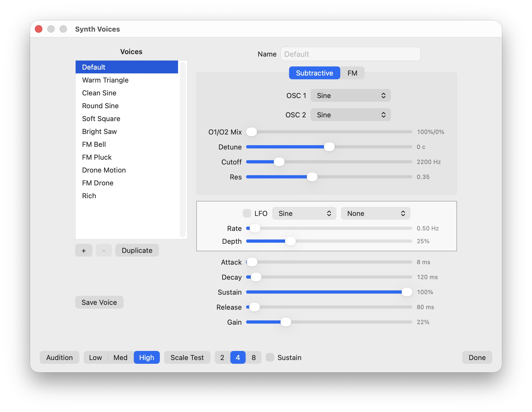Add a new voice with plus button
The width and height of the screenshot is (532, 412).
[x=84, y=250]
